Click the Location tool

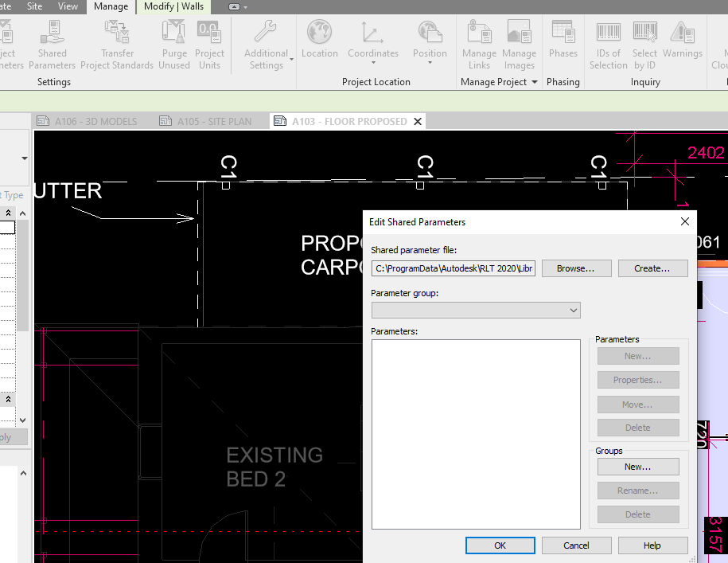pos(319,44)
